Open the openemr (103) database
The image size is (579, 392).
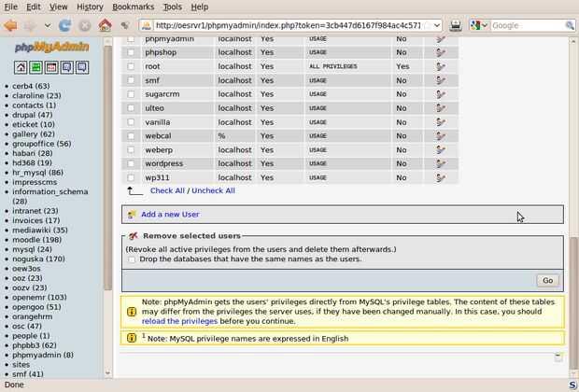[39, 298]
